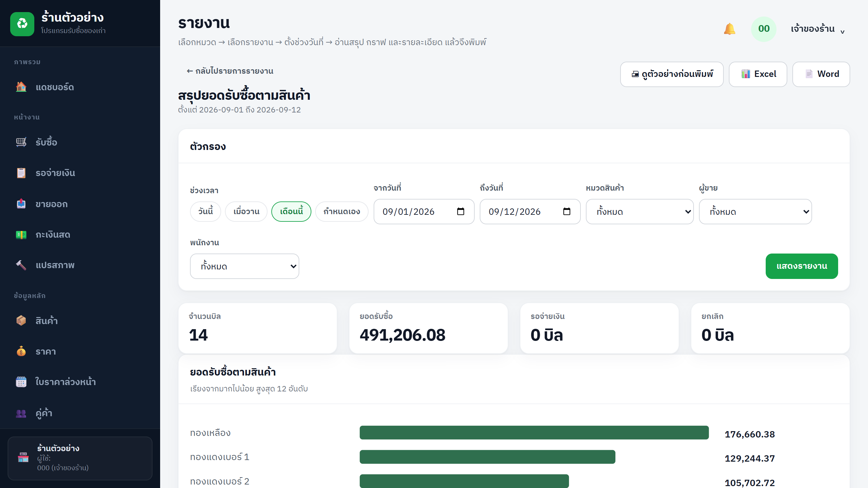
Task: Click the ร้านตัวอย่าง shop title
Action: click(72, 17)
